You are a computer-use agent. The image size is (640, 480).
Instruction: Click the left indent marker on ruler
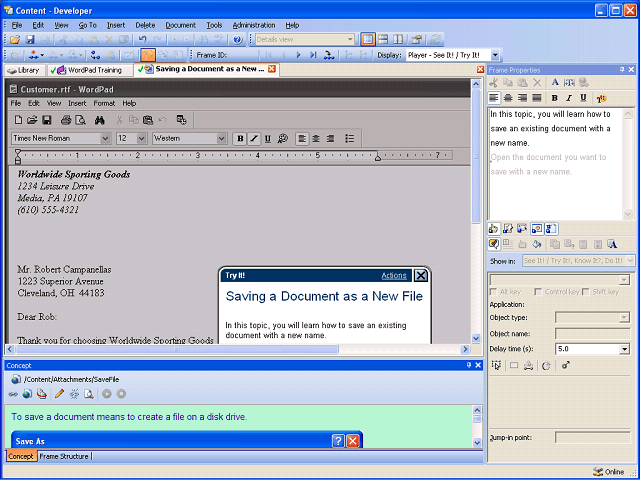(18, 157)
